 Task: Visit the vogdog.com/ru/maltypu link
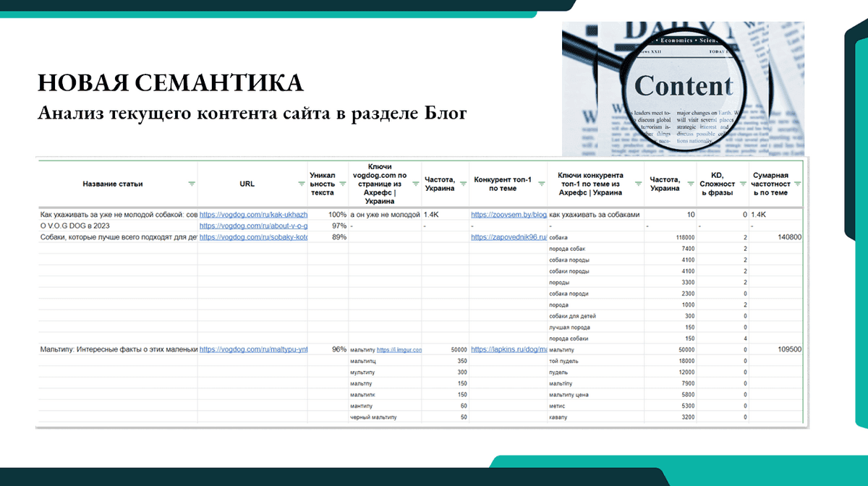[253, 349]
